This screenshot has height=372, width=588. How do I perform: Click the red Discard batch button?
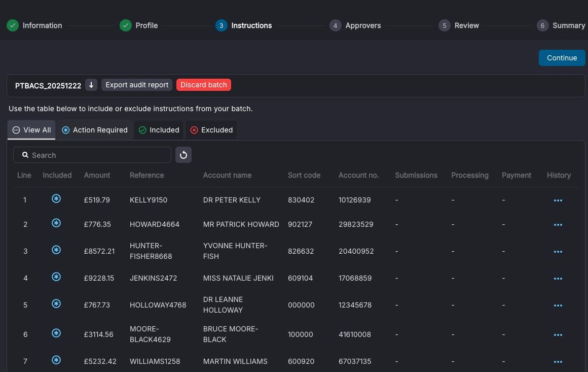[x=204, y=85]
